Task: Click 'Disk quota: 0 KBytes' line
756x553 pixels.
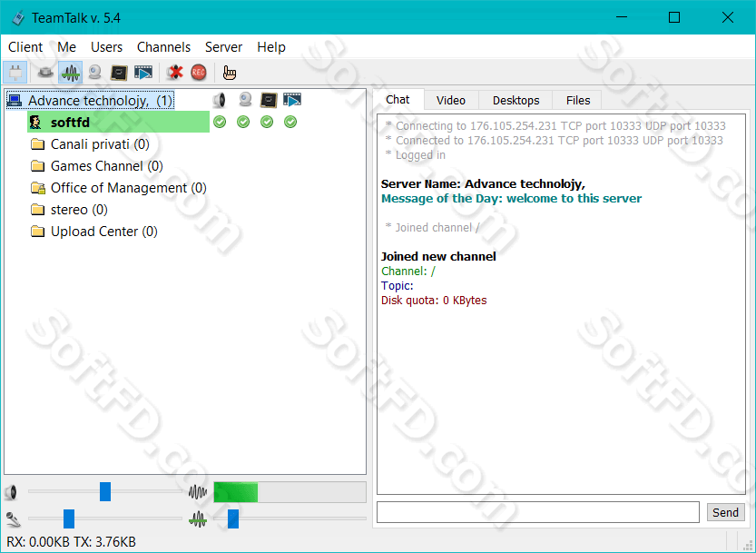Action: [x=434, y=301]
